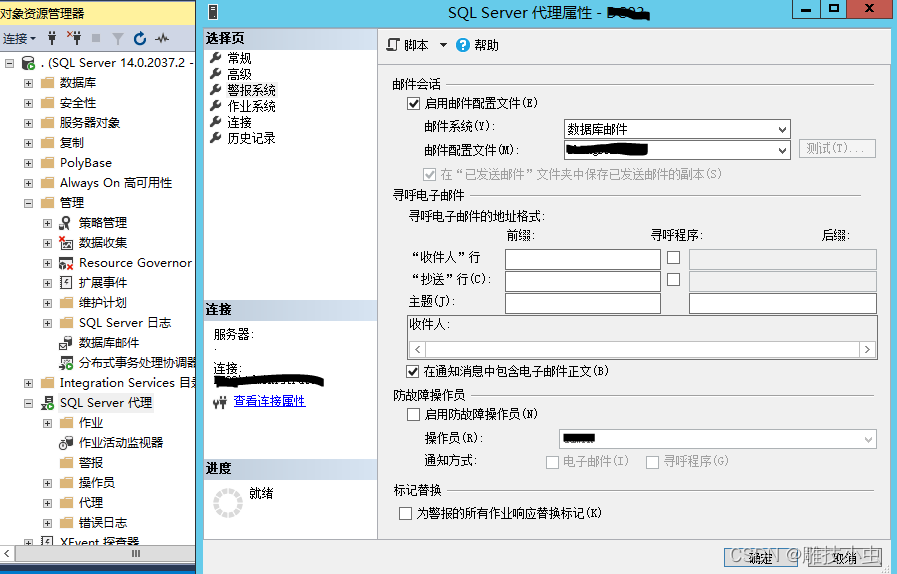Image resolution: width=897 pixels, height=574 pixels.
Task: Click the Activity Monitor pulse icon
Action: click(x=162, y=39)
